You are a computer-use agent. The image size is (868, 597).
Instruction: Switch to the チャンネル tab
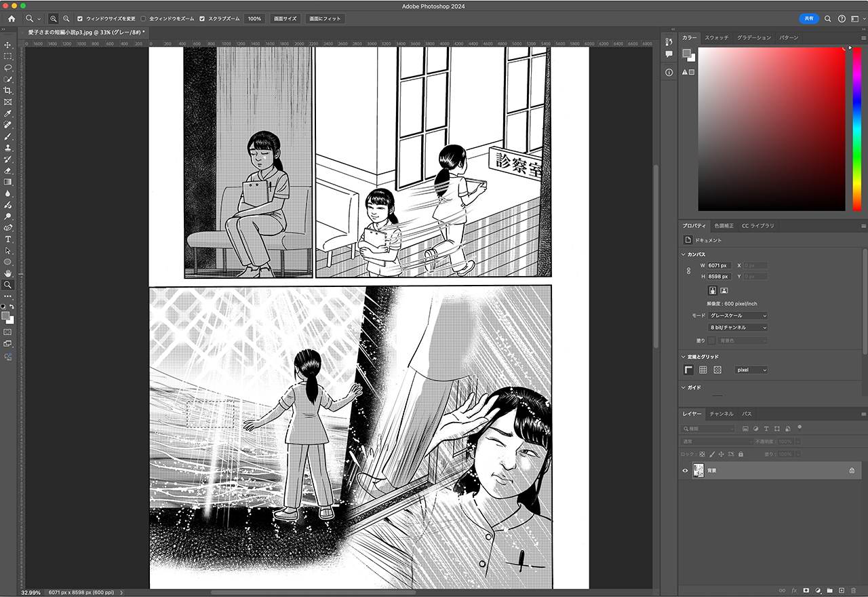click(721, 414)
